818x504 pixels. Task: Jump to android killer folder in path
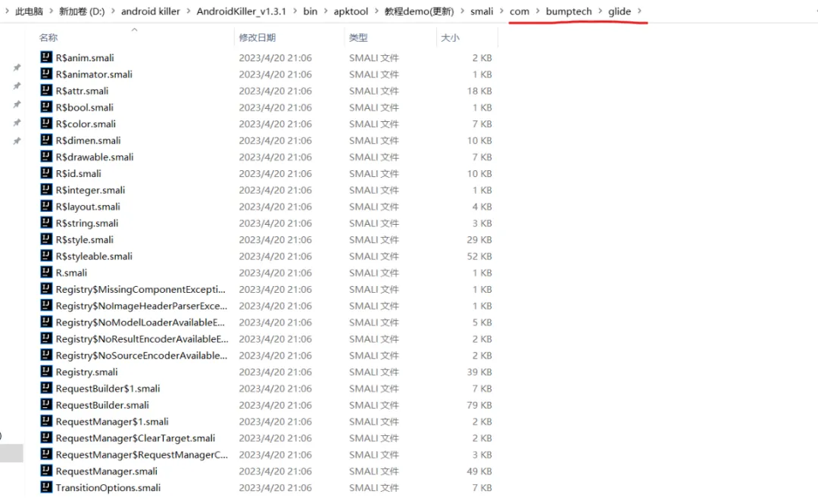click(x=150, y=11)
